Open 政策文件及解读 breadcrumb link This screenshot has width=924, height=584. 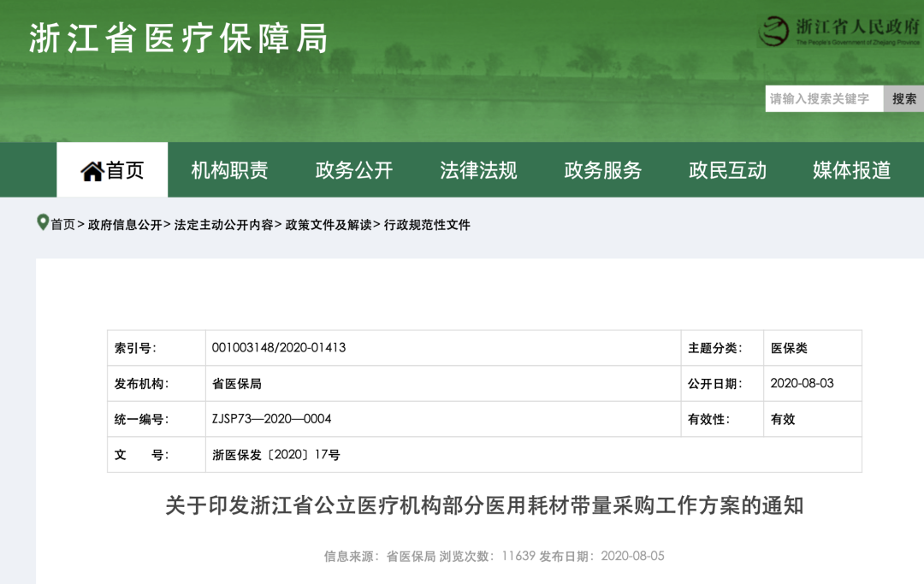[x=329, y=225]
